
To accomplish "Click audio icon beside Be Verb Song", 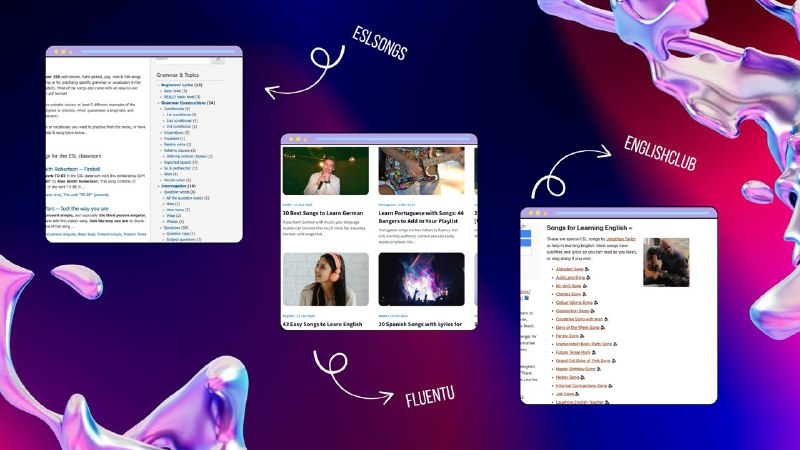I will (585, 286).
